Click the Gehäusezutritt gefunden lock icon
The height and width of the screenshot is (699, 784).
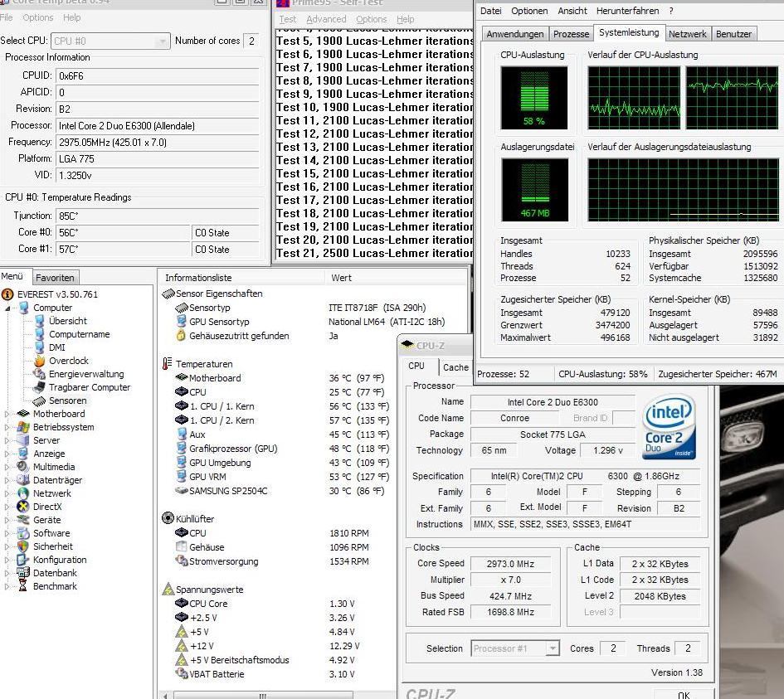click(181, 335)
